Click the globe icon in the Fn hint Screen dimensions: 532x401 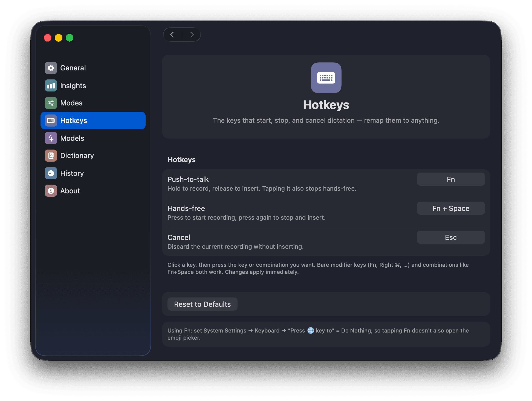[x=311, y=330]
